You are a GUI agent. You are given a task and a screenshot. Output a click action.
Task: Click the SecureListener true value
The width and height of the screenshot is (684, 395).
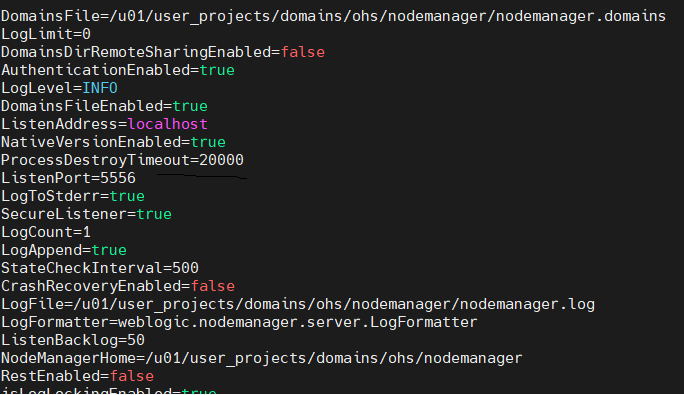[154, 214]
